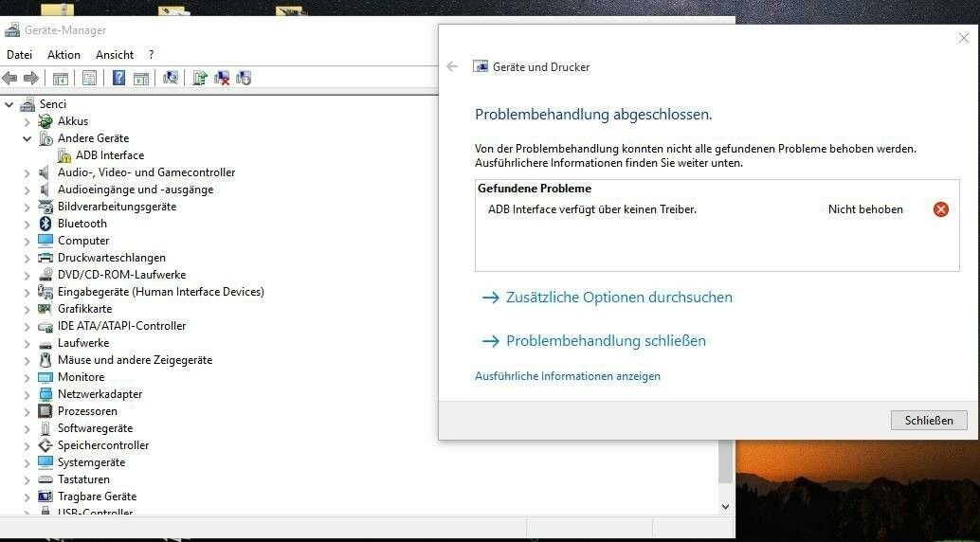Click the Grafikkarte icon
This screenshot has height=542, width=980.
coord(45,309)
